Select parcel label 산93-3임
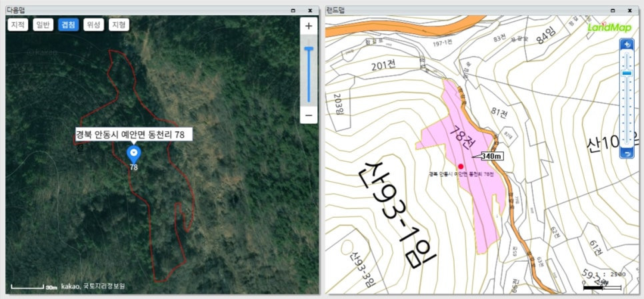Image resolution: width=644 pixels, height=299 pixels. tap(363, 270)
